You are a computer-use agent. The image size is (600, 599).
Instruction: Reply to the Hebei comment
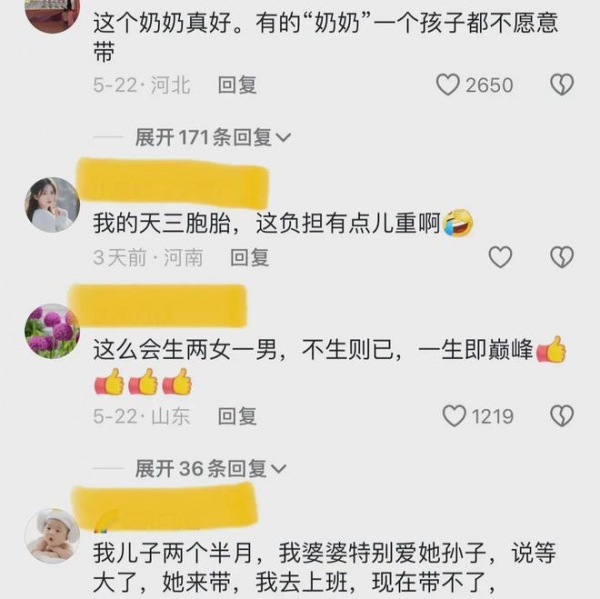tap(237, 85)
